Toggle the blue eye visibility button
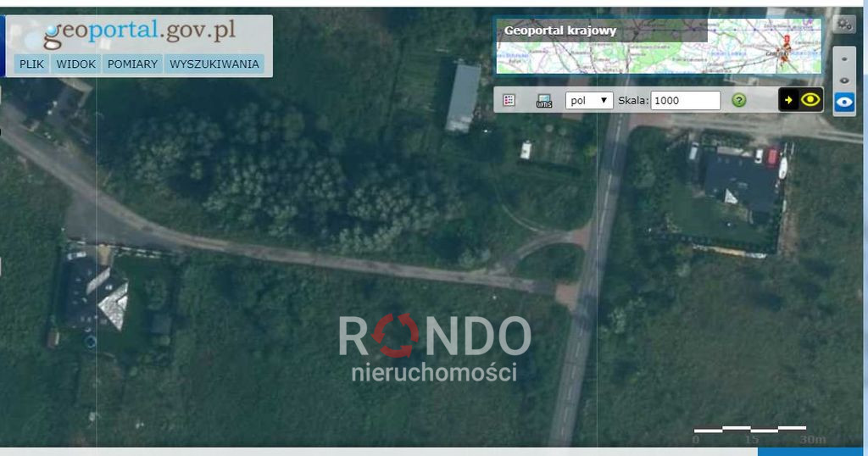The width and height of the screenshot is (868, 456). pyautogui.click(x=844, y=103)
